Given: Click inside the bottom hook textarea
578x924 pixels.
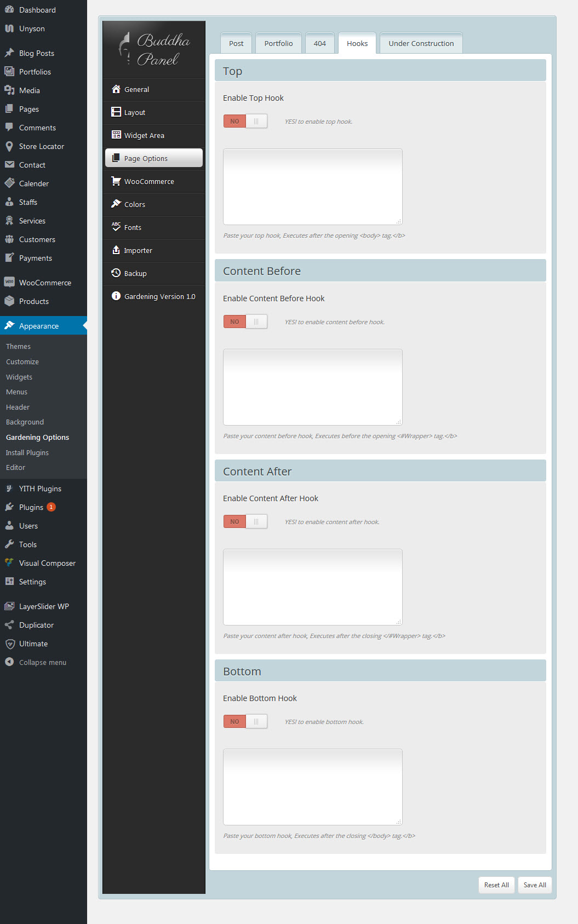Looking at the screenshot, I should tap(313, 787).
